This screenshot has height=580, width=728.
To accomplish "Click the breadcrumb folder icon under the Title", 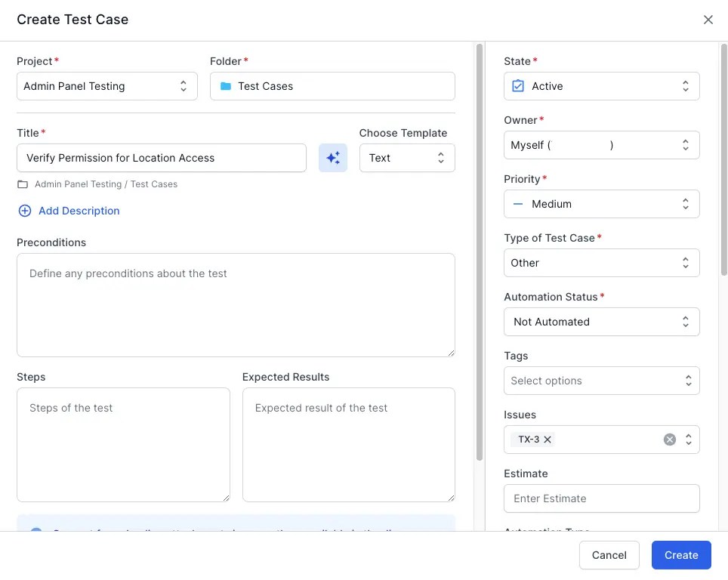I will pos(23,184).
